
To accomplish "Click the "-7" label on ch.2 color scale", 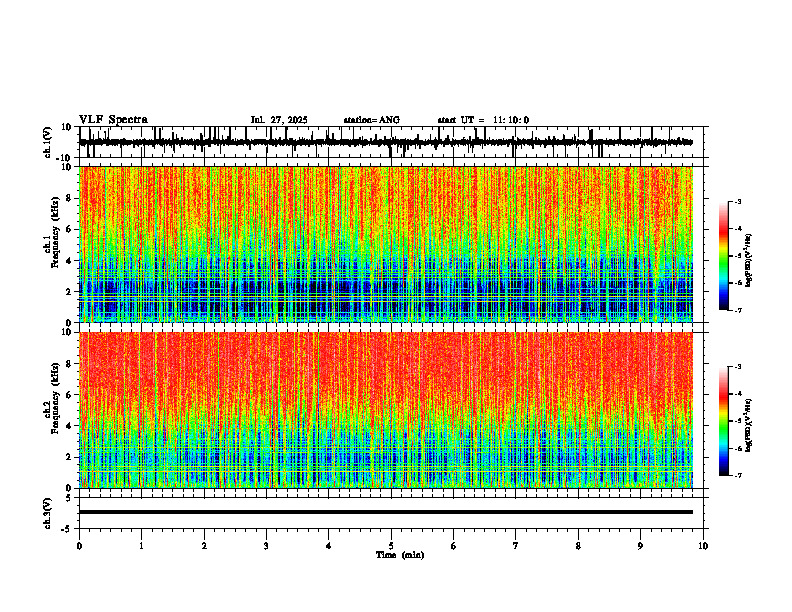I will [738, 475].
